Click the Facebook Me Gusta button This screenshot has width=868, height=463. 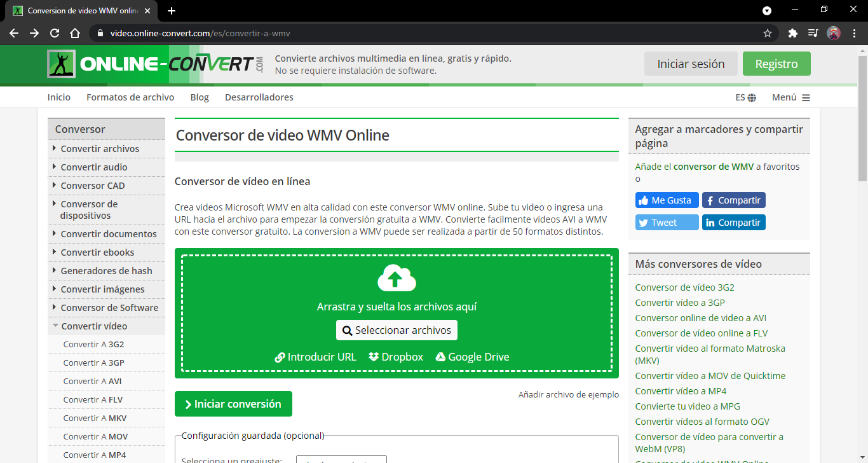tap(667, 200)
